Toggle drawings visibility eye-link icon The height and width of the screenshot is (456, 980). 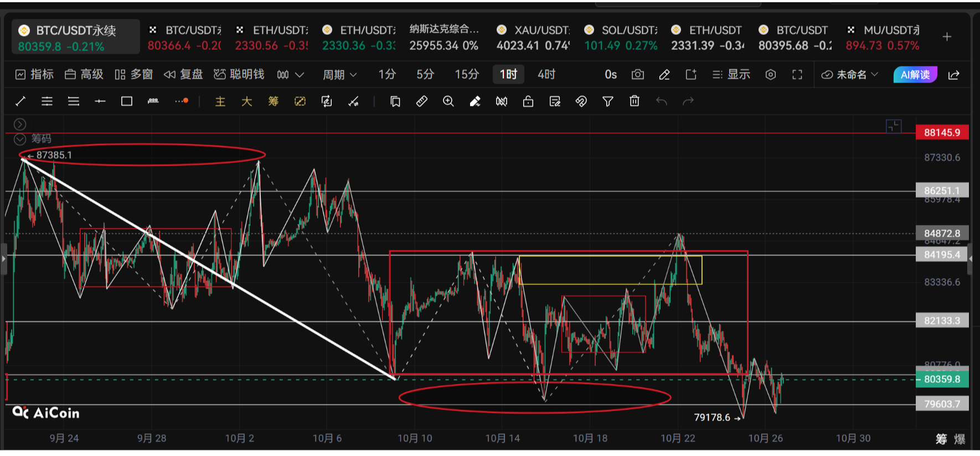(x=581, y=101)
